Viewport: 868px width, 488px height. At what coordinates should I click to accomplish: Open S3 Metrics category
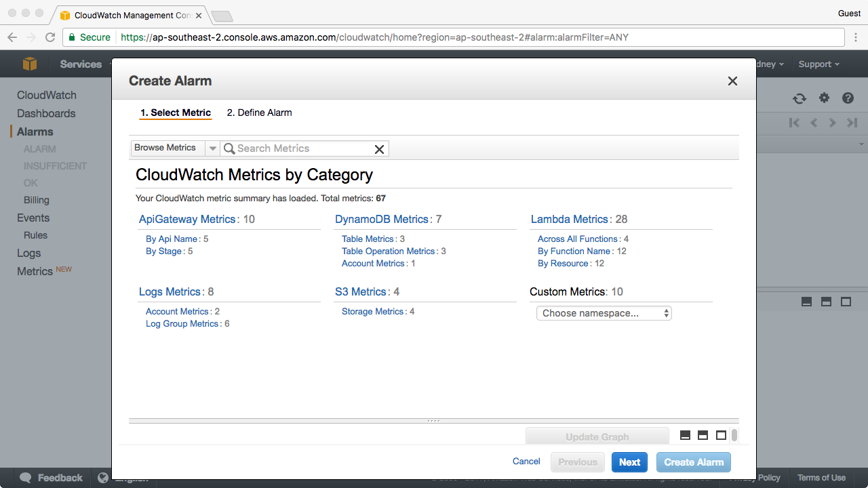tap(361, 291)
